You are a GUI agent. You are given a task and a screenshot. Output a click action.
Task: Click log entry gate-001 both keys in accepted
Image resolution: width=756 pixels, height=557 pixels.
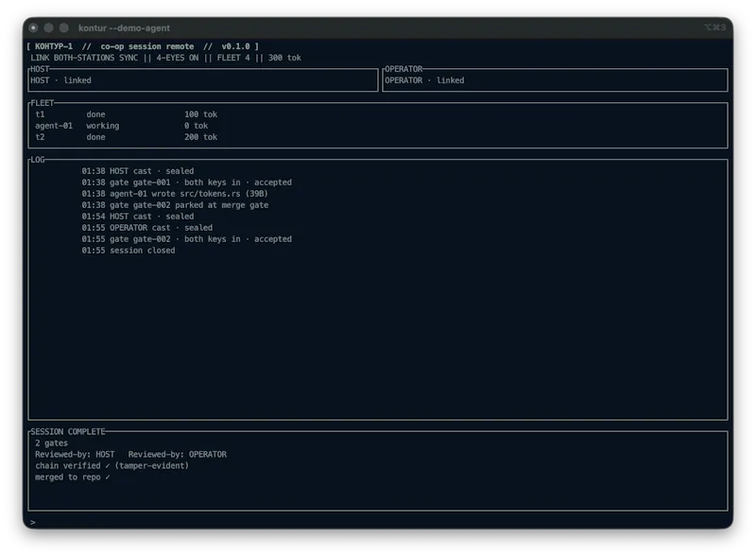tap(186, 183)
